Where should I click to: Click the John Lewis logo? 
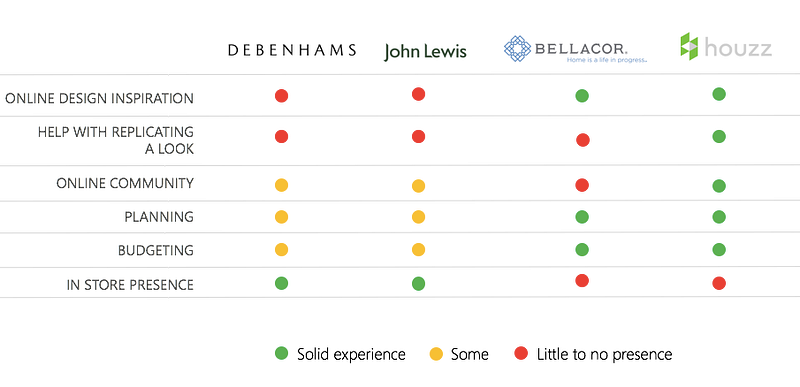tap(426, 51)
